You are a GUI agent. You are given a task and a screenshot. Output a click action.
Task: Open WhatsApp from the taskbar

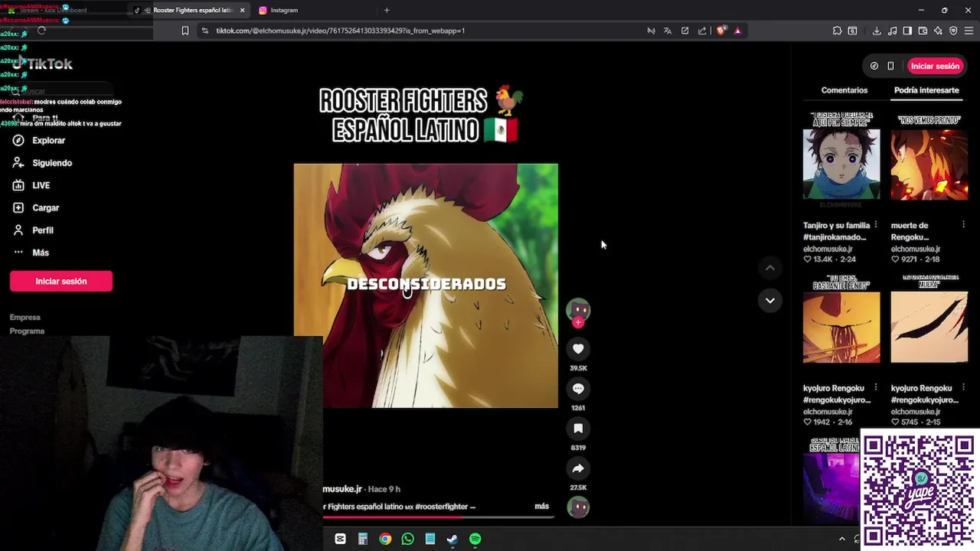coord(407,540)
